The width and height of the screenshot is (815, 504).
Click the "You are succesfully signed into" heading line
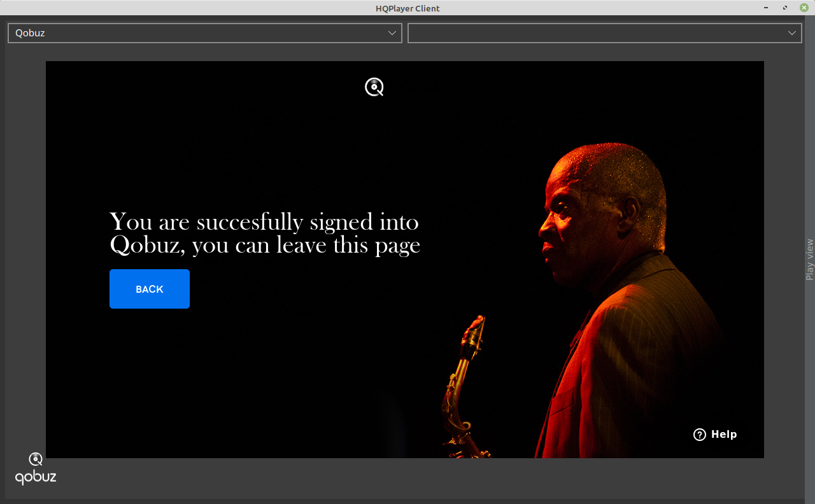(x=264, y=222)
